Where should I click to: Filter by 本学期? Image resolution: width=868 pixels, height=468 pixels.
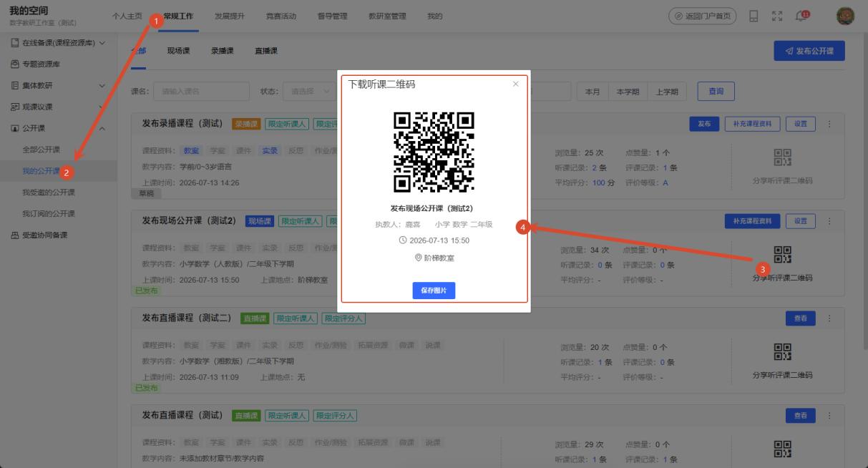[x=627, y=92]
